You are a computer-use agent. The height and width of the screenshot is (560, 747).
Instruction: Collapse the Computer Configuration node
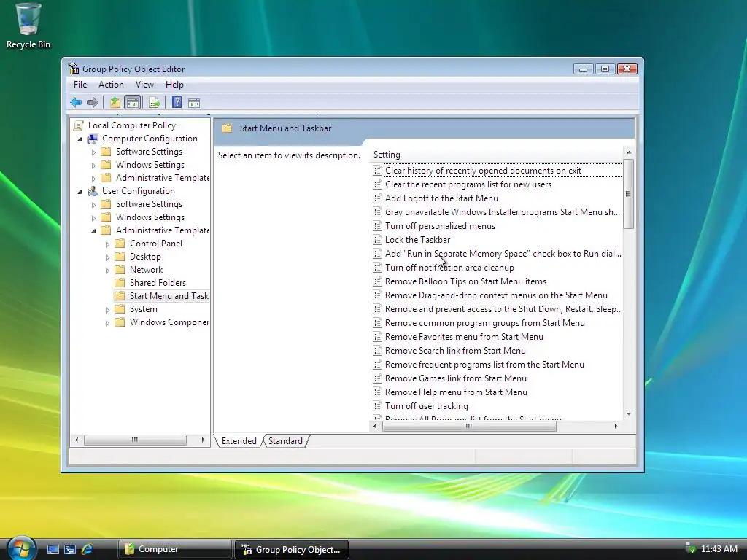coord(80,139)
